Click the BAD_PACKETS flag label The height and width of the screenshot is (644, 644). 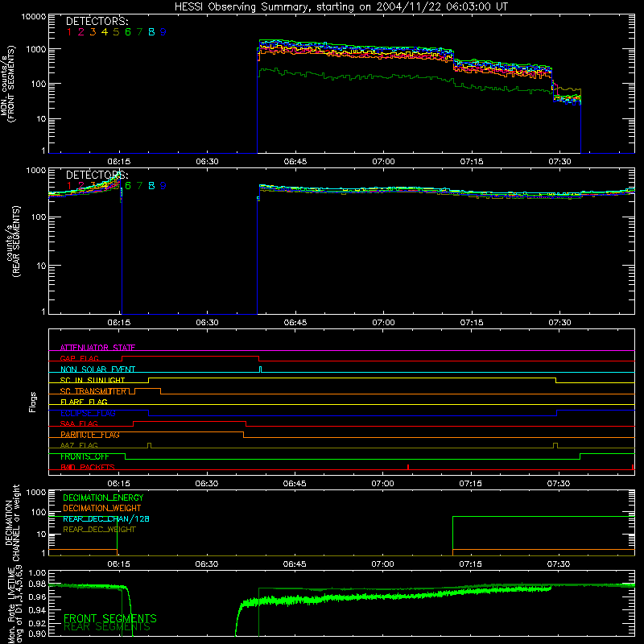(x=88, y=467)
